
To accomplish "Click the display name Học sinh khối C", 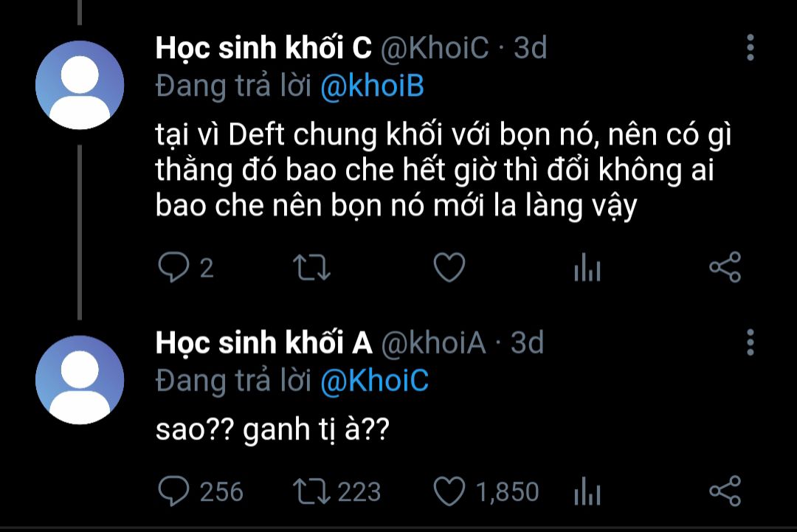I will 263,49.
